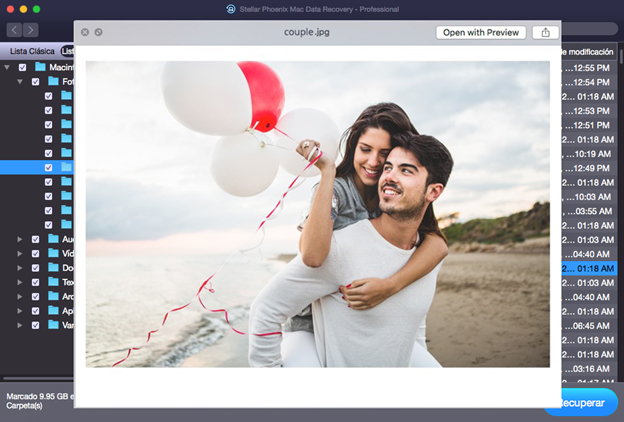
Task: Toggle the Arc... folder checkbox
Action: 35,297
